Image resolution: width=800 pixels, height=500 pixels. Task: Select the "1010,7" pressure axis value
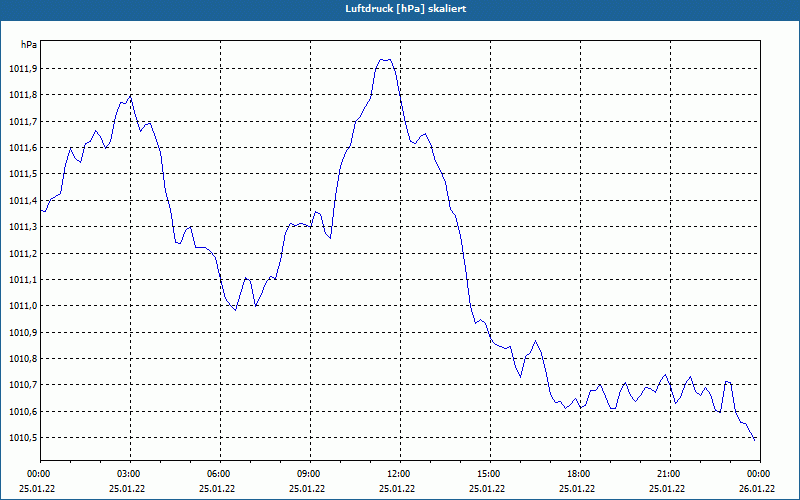[23, 385]
